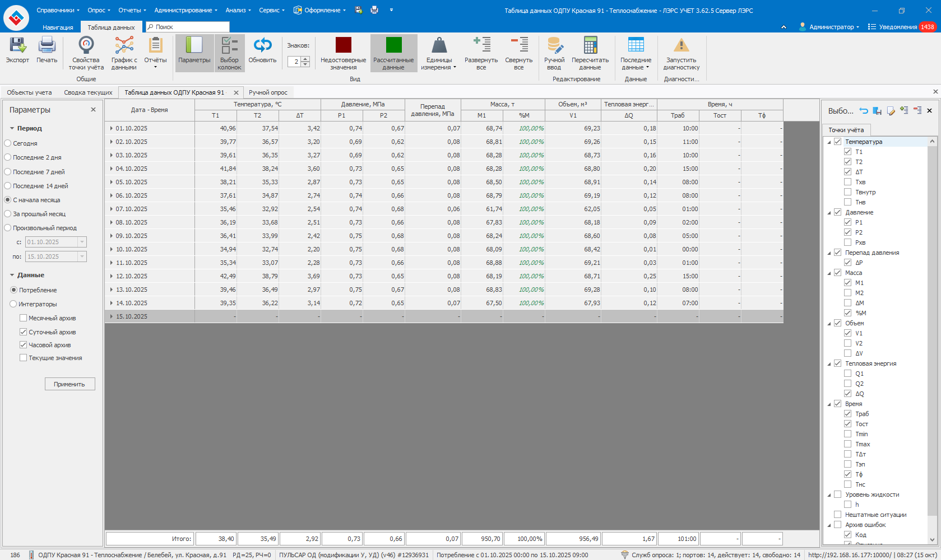Expand the 05.10.2025 row
This screenshot has height=560, width=941.
point(112,182)
